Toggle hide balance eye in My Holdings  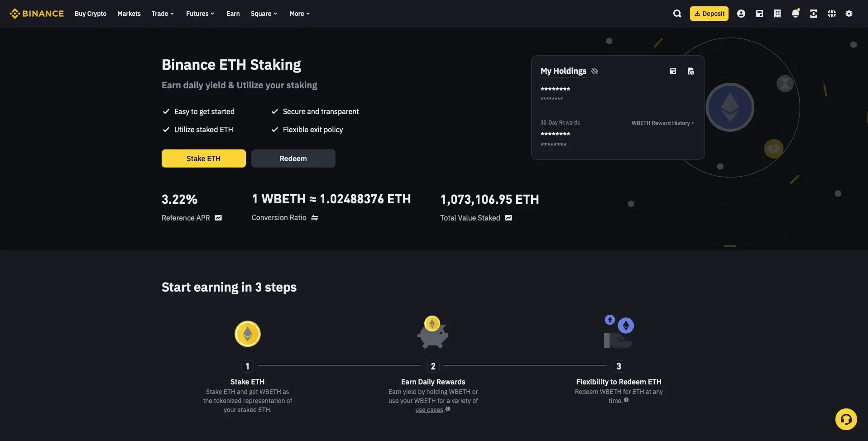(x=595, y=71)
